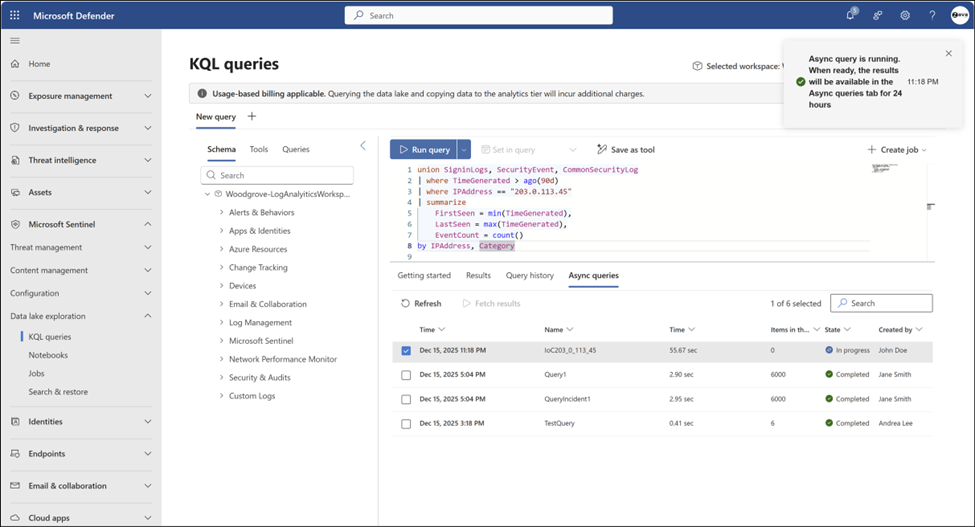Click the TestQuery name cell

pos(560,423)
